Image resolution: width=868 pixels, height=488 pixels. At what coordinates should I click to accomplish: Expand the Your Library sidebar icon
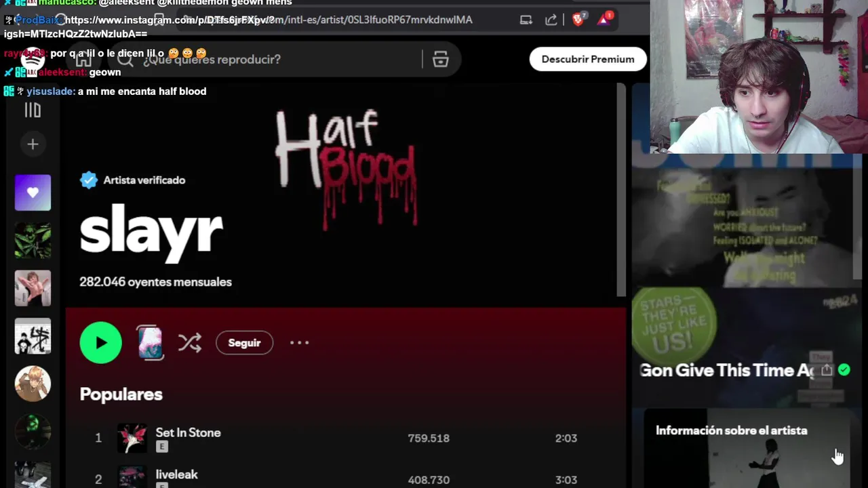[33, 110]
